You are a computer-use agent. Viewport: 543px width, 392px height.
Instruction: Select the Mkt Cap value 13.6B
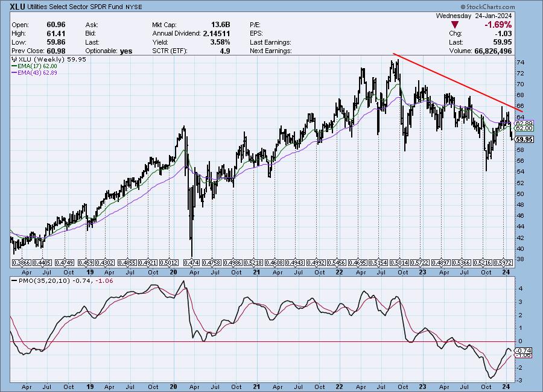tap(221, 25)
